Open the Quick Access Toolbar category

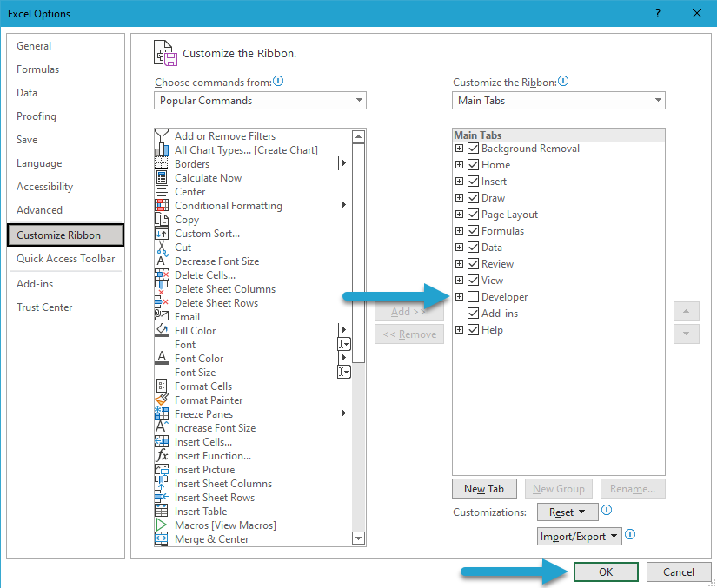[x=66, y=259]
